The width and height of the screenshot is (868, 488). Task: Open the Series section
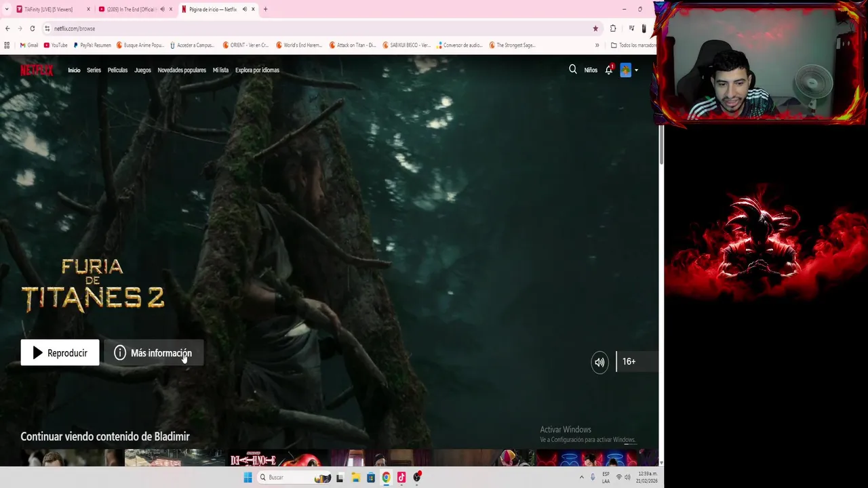(x=94, y=70)
